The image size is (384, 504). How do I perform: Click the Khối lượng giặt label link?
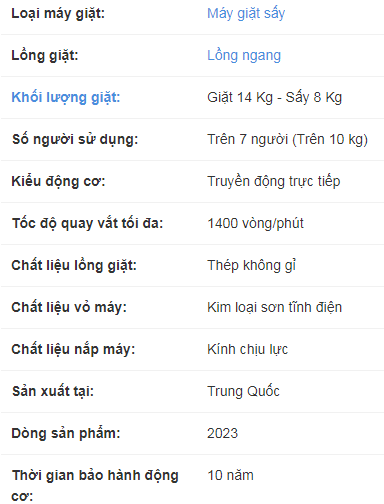(x=66, y=98)
